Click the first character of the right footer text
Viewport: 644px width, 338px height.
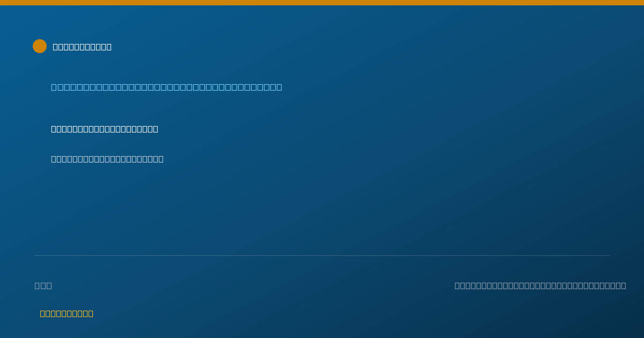pyautogui.click(x=457, y=285)
